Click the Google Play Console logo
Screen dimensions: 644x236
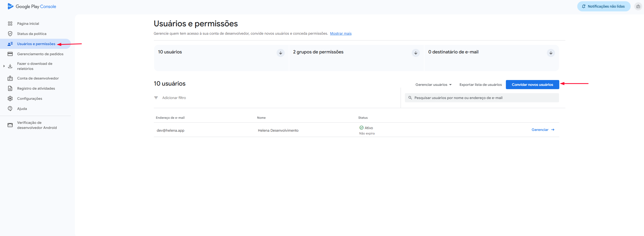pyautogui.click(x=32, y=6)
